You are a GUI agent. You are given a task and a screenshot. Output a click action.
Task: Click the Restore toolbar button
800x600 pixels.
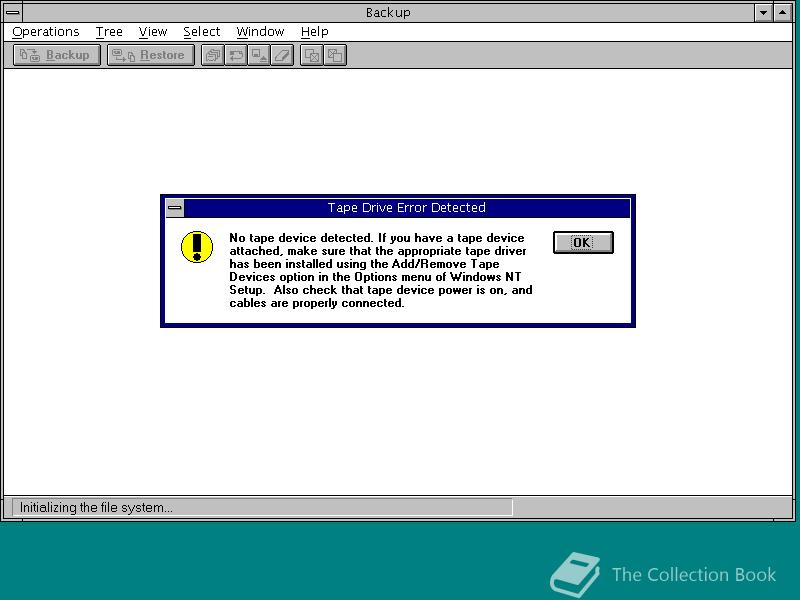(151, 55)
